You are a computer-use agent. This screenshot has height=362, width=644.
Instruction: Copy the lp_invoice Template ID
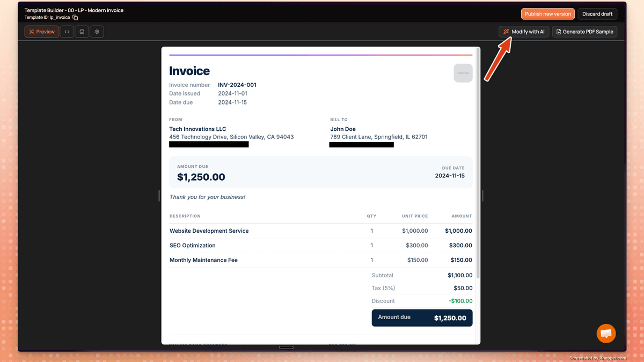click(75, 17)
